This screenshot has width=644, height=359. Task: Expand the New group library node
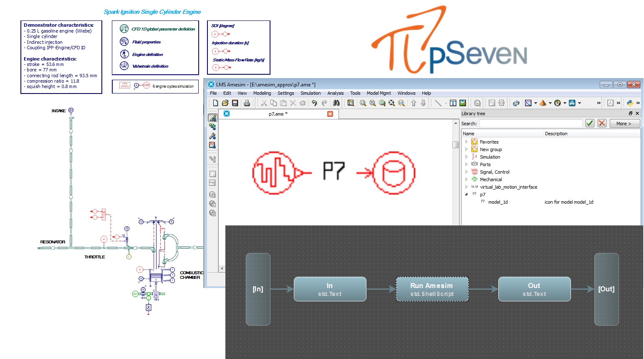(466, 149)
